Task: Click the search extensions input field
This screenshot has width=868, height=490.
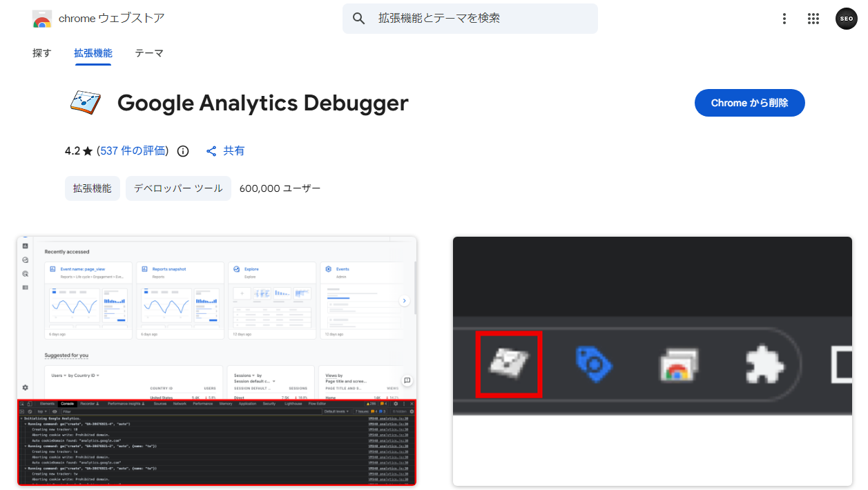Action: coord(470,18)
